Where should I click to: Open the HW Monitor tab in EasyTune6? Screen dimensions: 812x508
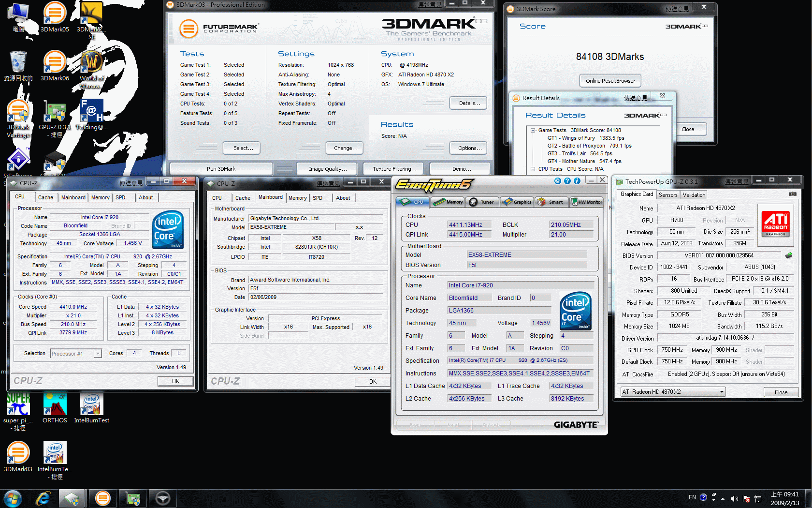coord(586,202)
